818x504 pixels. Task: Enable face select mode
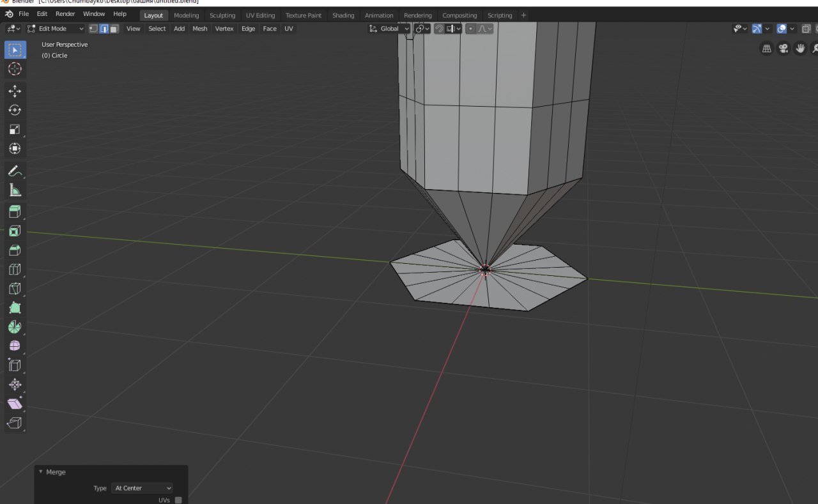point(114,29)
